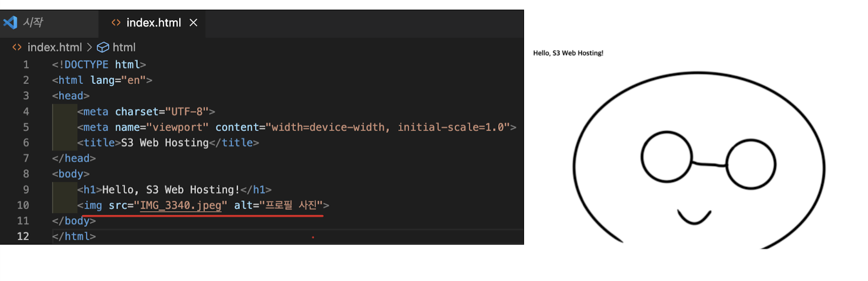868x281 pixels.
Task: Click the VS Code logo icon
Action: [10, 22]
